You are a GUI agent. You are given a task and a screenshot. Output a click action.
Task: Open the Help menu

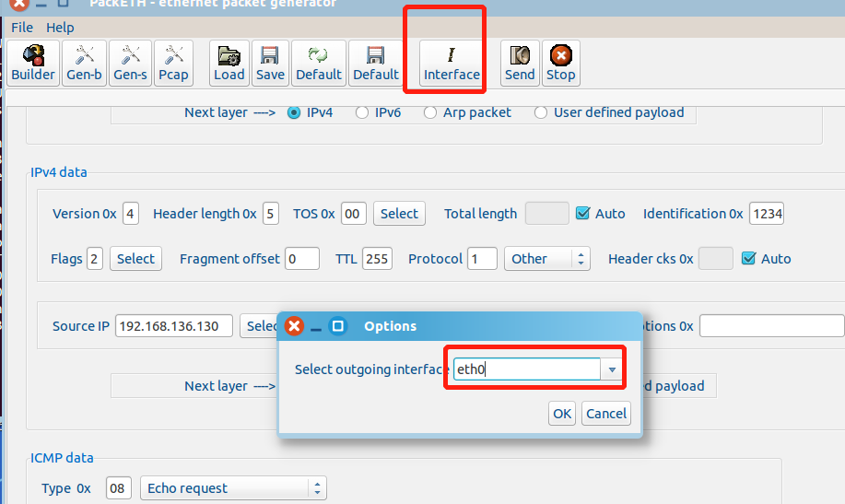click(60, 28)
